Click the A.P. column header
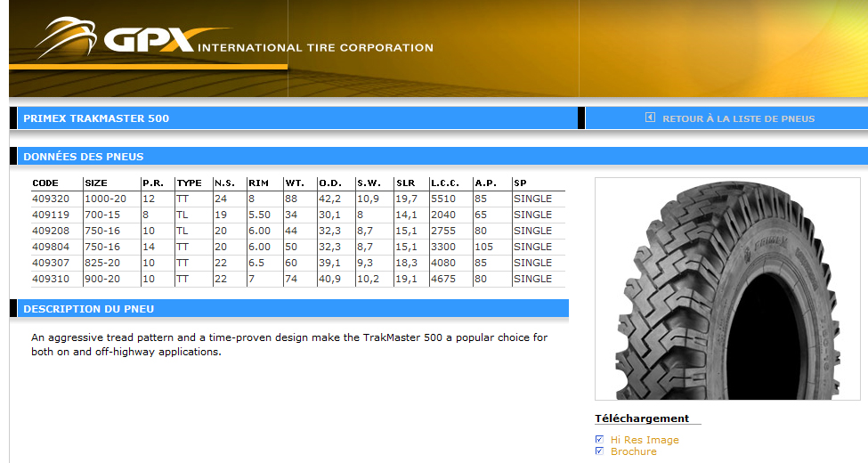868x463 pixels. [x=486, y=183]
